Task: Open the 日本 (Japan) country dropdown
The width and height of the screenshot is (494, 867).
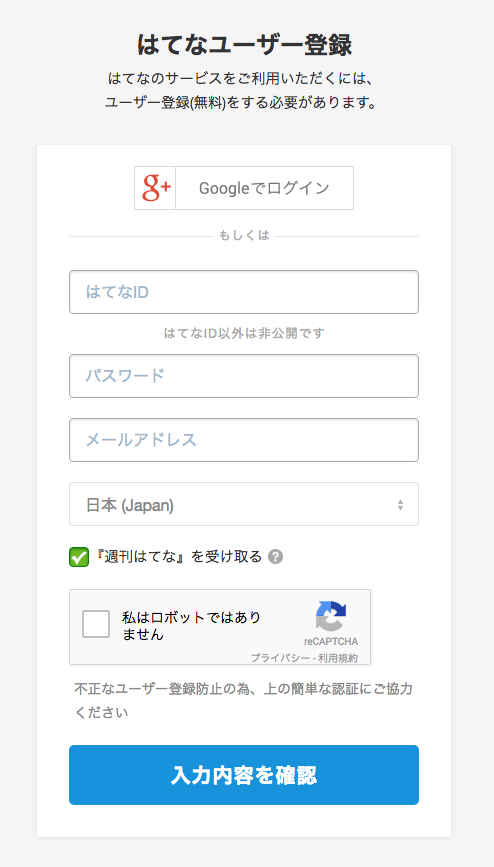Action: coord(244,504)
